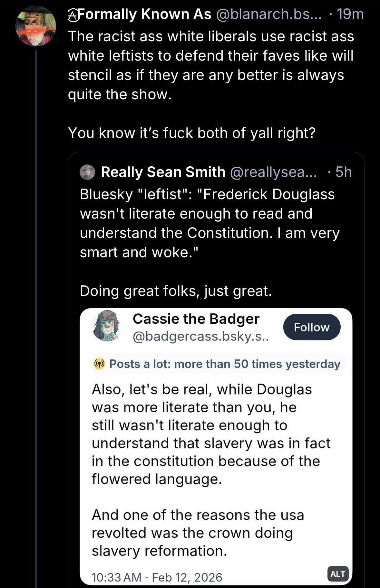Viewport: 380px width, 588px height.
Task: Open screenshot text starting 'Also, let's be real'
Action: [x=211, y=434]
